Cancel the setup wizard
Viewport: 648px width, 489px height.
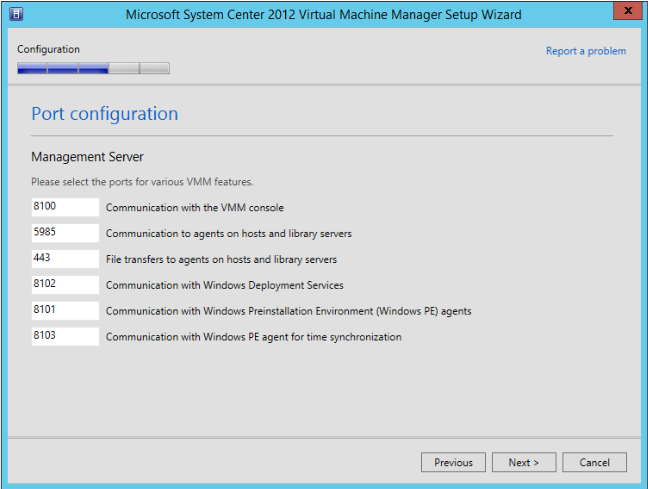tap(594, 462)
